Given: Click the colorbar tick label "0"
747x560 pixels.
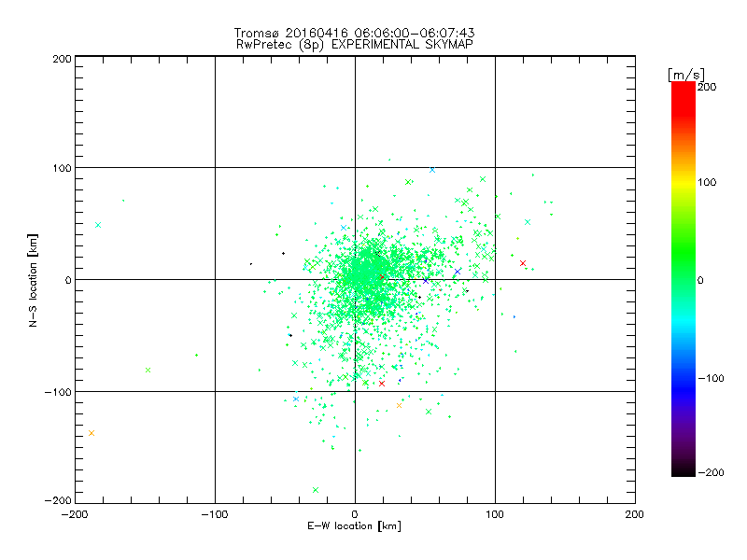Looking at the screenshot, I should tap(700, 280).
